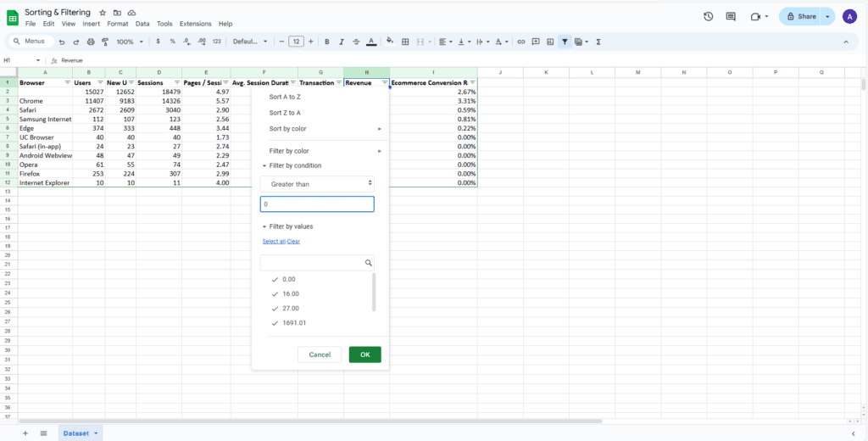Click the Undo icon in toolbar

pyautogui.click(x=61, y=42)
